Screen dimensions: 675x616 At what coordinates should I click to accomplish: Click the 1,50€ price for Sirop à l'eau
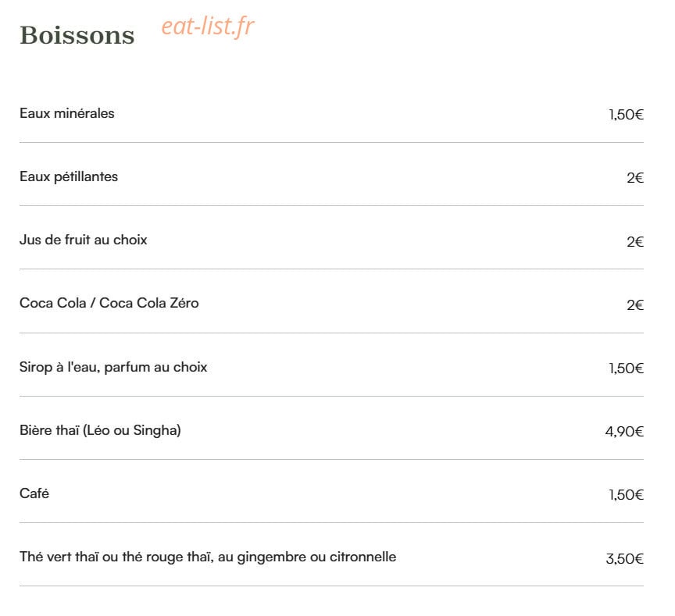pyautogui.click(x=626, y=369)
